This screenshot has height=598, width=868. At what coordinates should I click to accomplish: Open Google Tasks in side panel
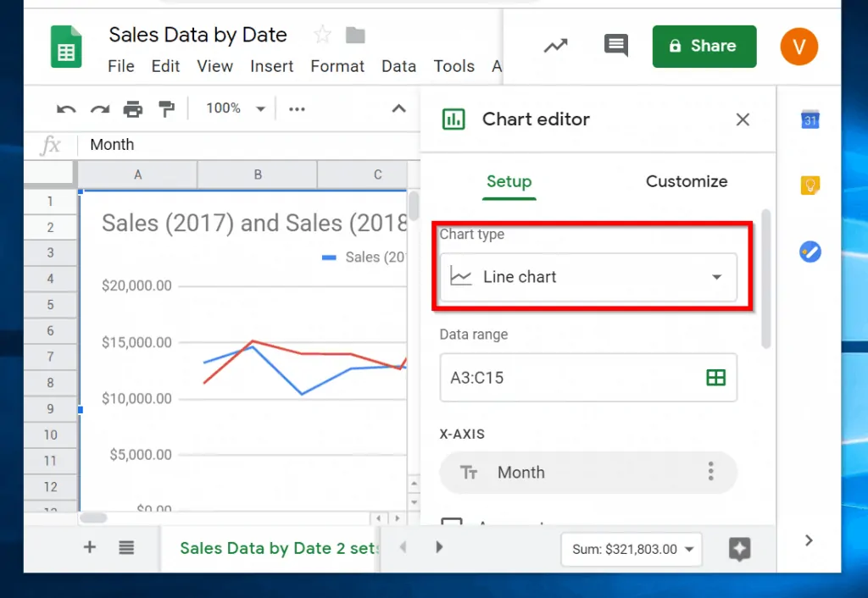tap(810, 252)
